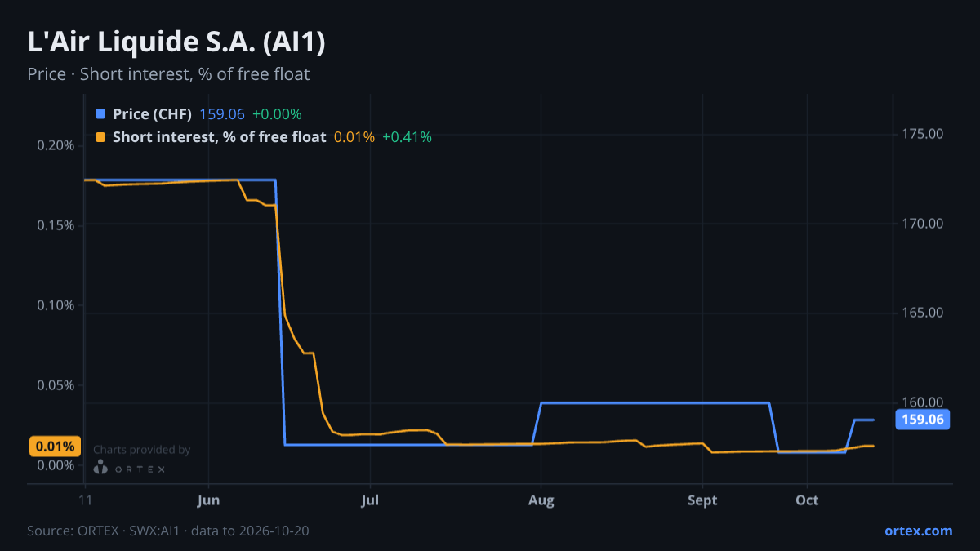This screenshot has width=980, height=551.
Task: Click the blue 159.06 legend price value
Action: [x=222, y=114]
